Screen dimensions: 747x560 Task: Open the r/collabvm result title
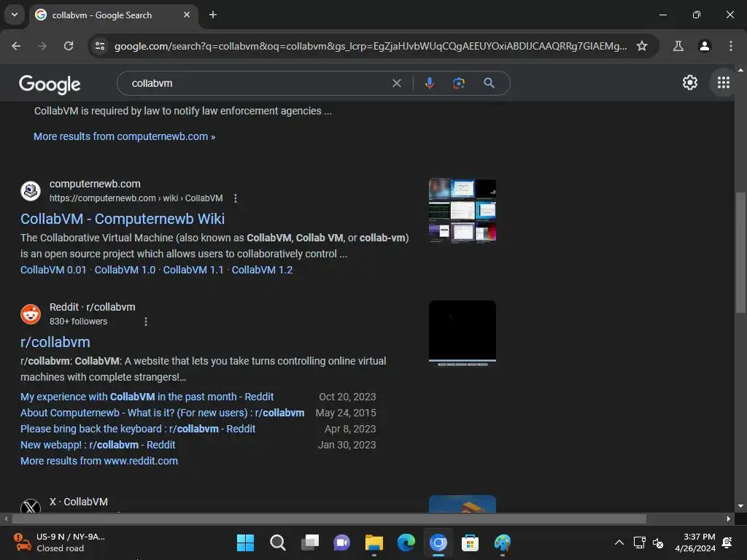point(55,343)
